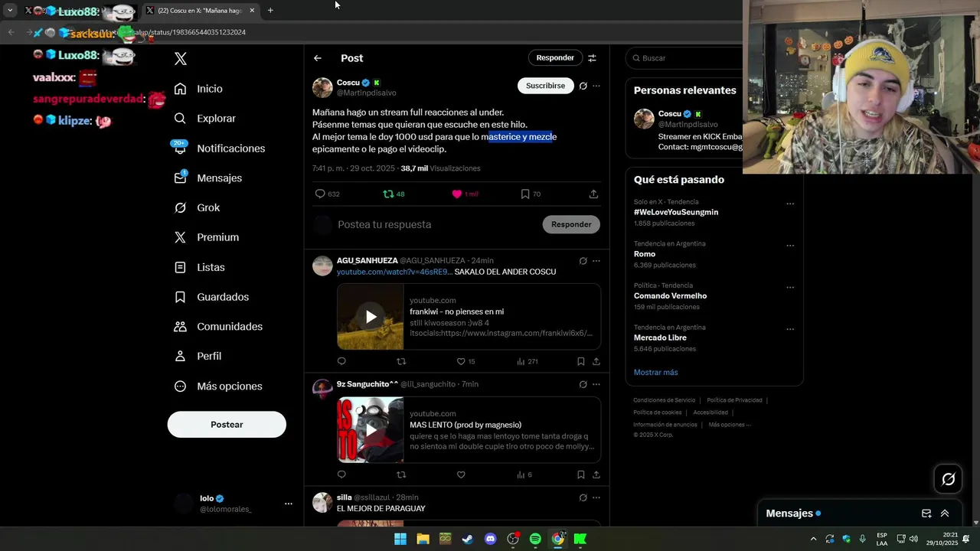Play the MAS LENTO video thumbnail
Image resolution: width=980 pixels, height=551 pixels.
click(371, 430)
